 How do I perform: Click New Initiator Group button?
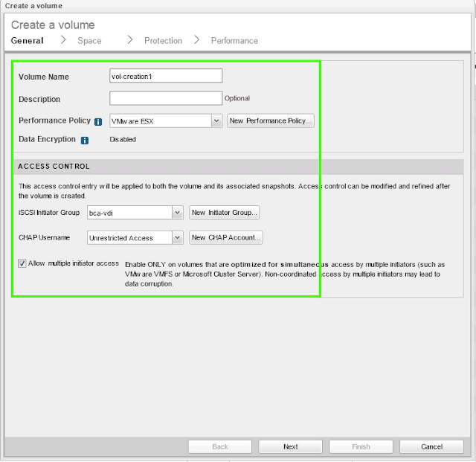tap(225, 212)
